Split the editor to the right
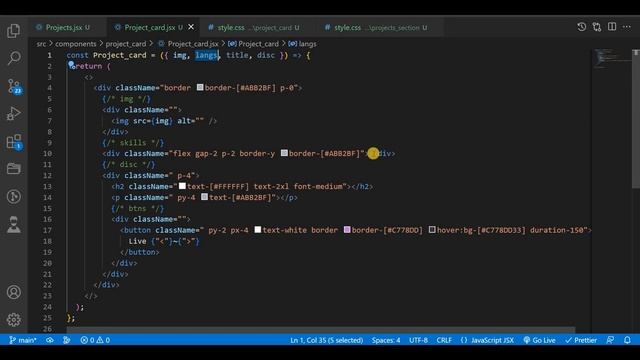 coord(612,27)
